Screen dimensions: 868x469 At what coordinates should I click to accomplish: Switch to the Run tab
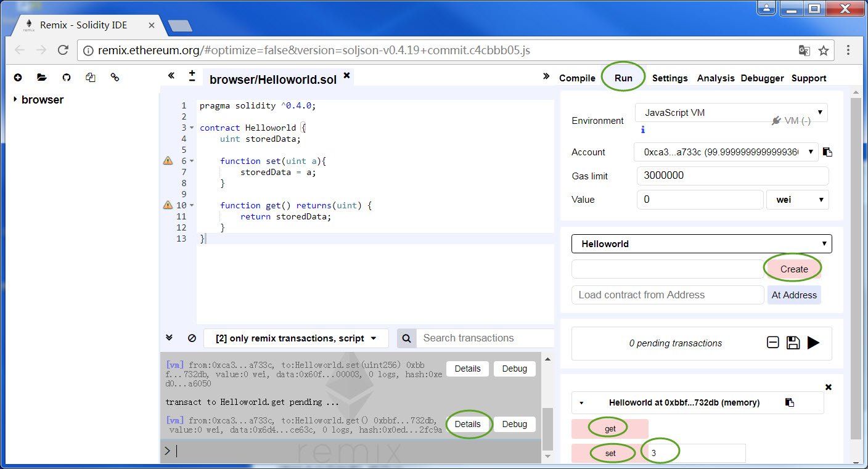(x=623, y=78)
